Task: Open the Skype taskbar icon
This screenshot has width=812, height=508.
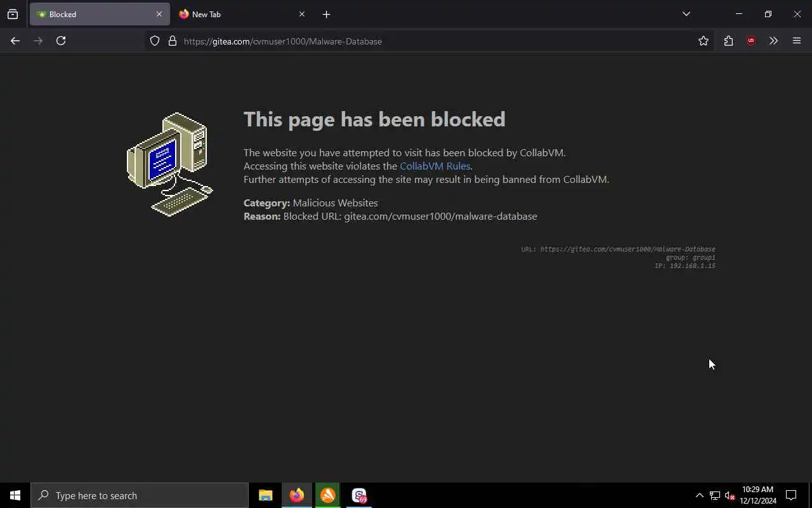Action: tap(359, 495)
